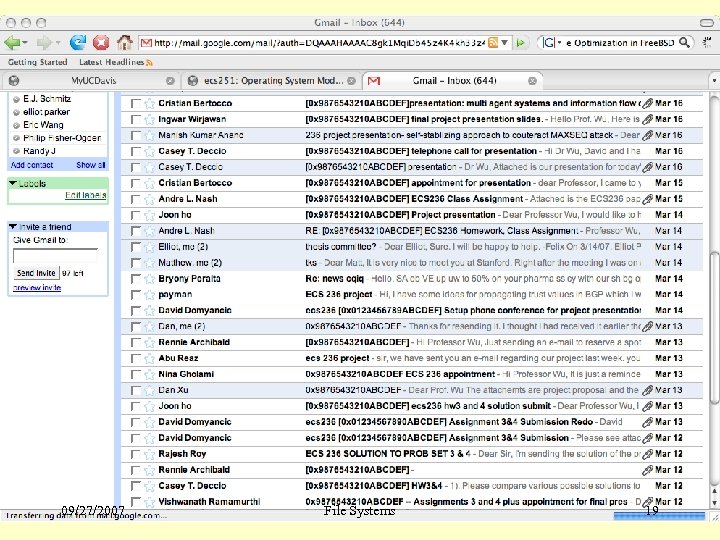
Task: Open contact Randy J in the chat list
Action: (39, 151)
